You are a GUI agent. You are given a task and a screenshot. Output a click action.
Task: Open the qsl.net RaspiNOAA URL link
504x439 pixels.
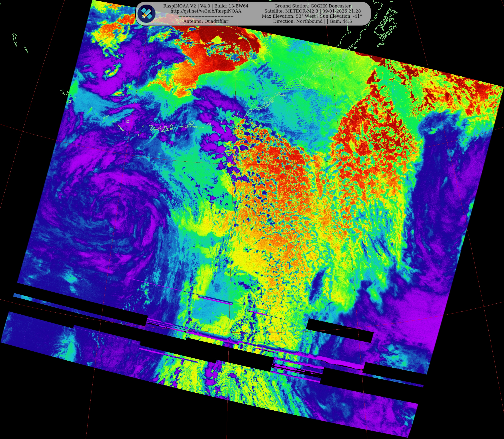(206, 11)
